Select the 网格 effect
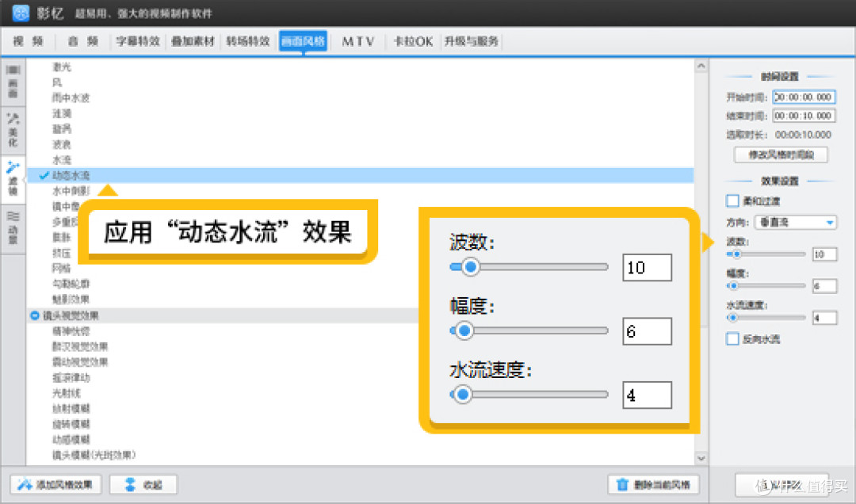 (x=62, y=268)
